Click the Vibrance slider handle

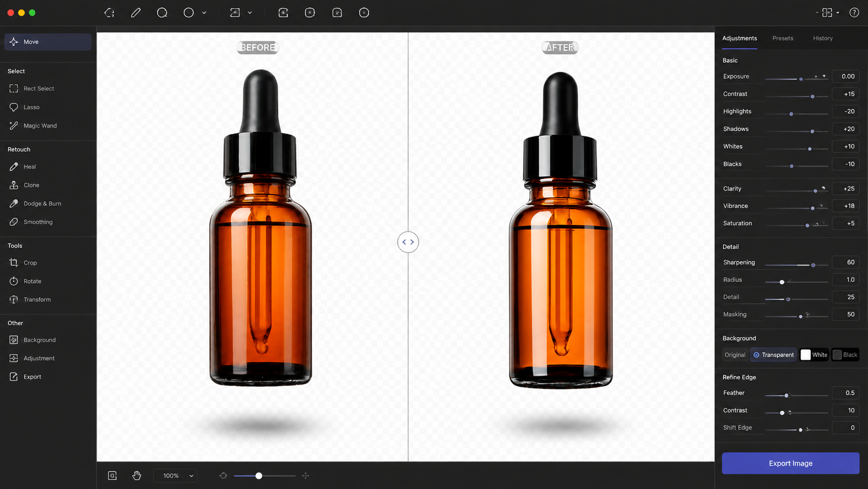(812, 208)
